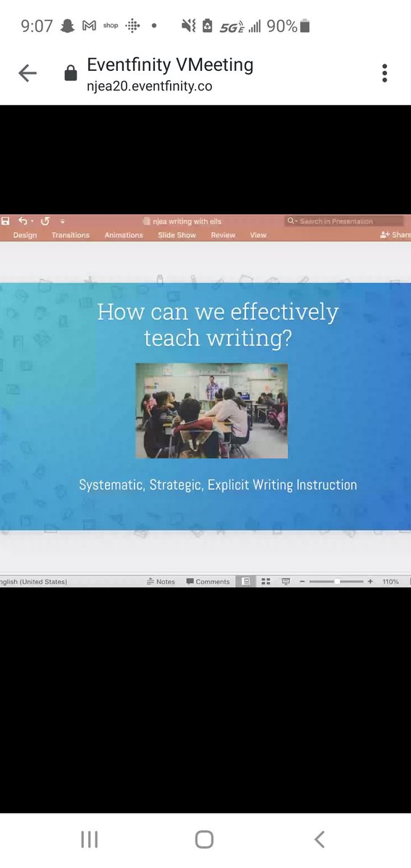The height and width of the screenshot is (868, 411).
Task: Tap the Android recent apps button
Action: click(x=89, y=839)
